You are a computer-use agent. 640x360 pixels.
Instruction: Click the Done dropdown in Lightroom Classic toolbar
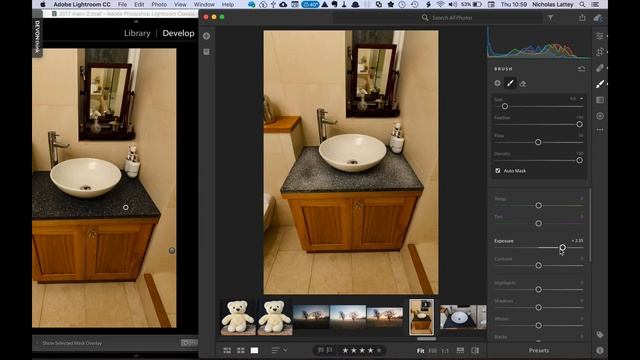coord(189,343)
